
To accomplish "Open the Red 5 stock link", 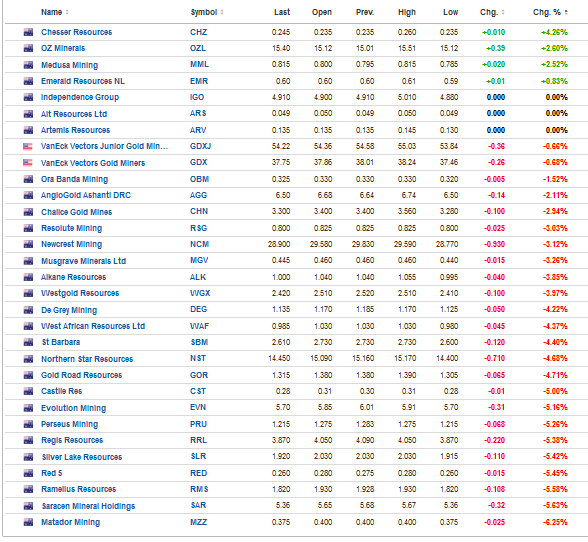I will [52, 473].
